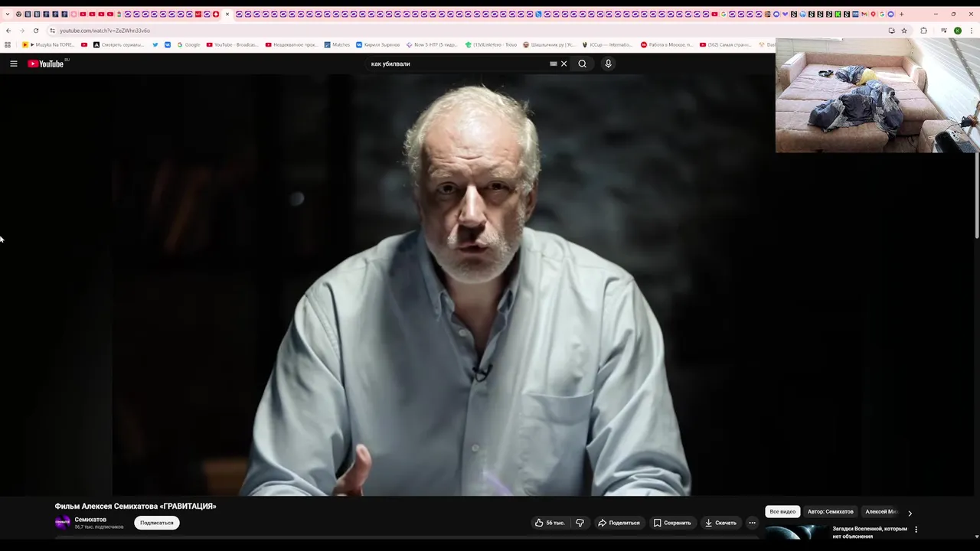
Task: Go to YouTube home via logo
Action: 46,64
